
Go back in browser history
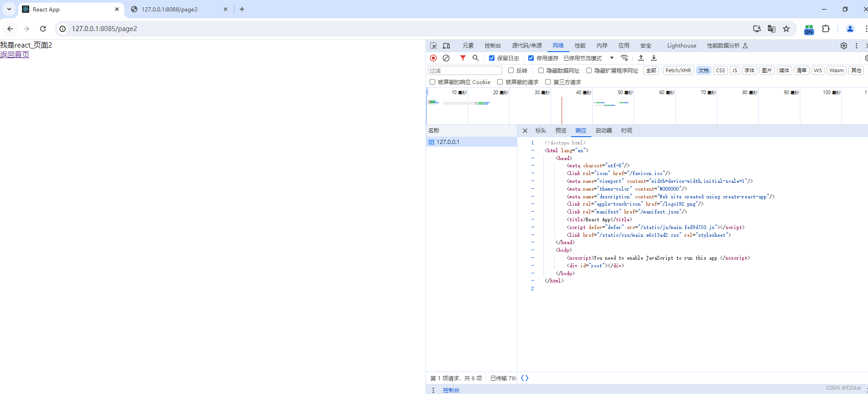(10, 29)
